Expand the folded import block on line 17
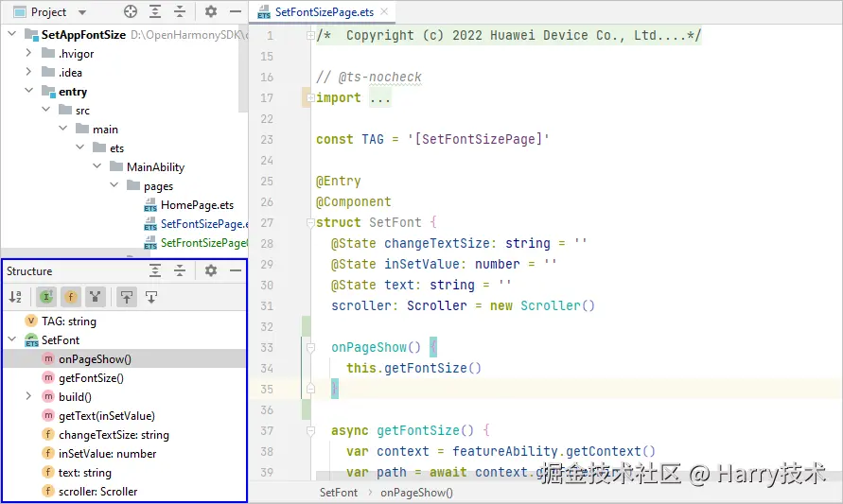The height and width of the screenshot is (504, 843). click(x=310, y=97)
